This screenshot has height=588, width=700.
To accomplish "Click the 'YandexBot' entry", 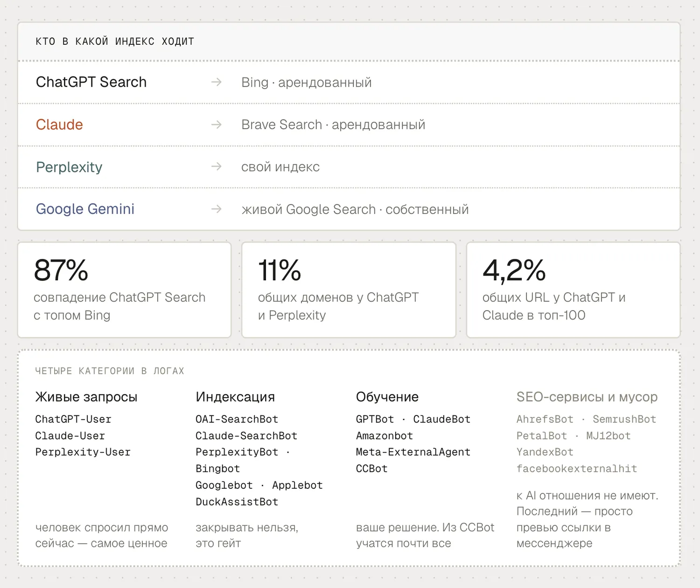I will (x=545, y=452).
